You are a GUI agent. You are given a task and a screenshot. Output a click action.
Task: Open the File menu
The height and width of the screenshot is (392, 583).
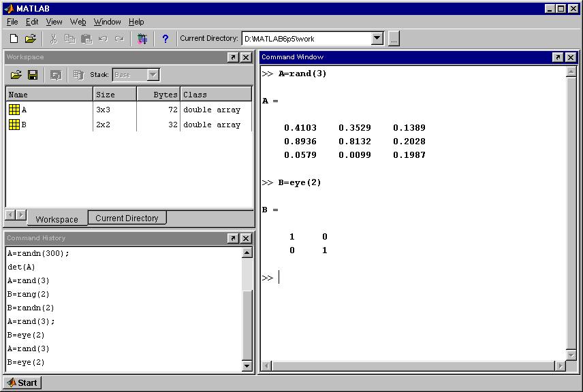pyautogui.click(x=12, y=22)
